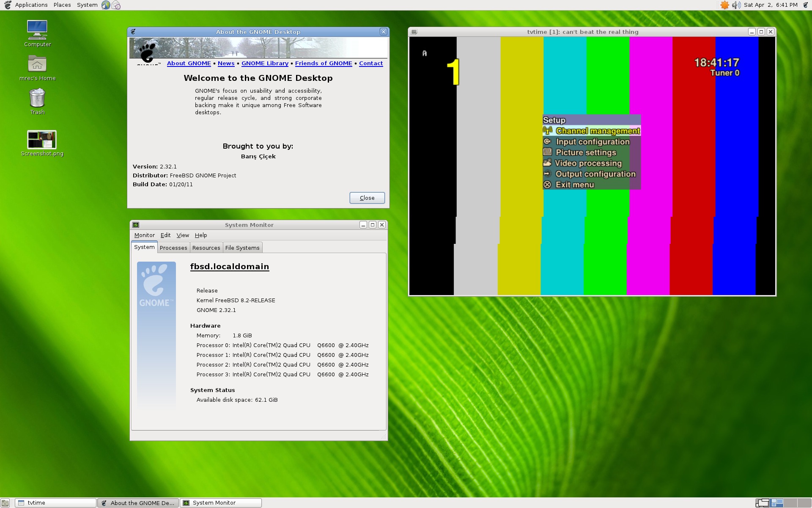Open the Help menu in System Monitor

click(x=201, y=235)
